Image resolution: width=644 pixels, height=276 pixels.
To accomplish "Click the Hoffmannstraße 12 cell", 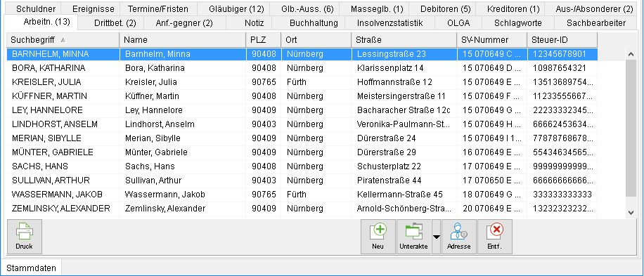I will click(x=404, y=82).
